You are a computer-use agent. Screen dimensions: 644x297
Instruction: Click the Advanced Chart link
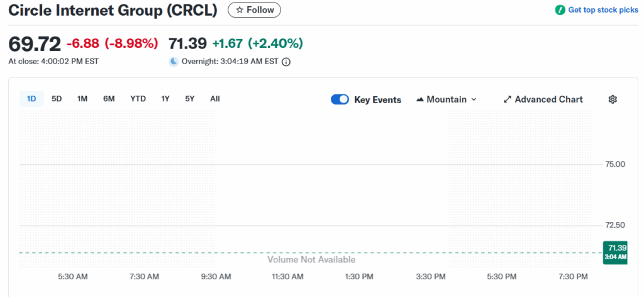pyautogui.click(x=548, y=99)
